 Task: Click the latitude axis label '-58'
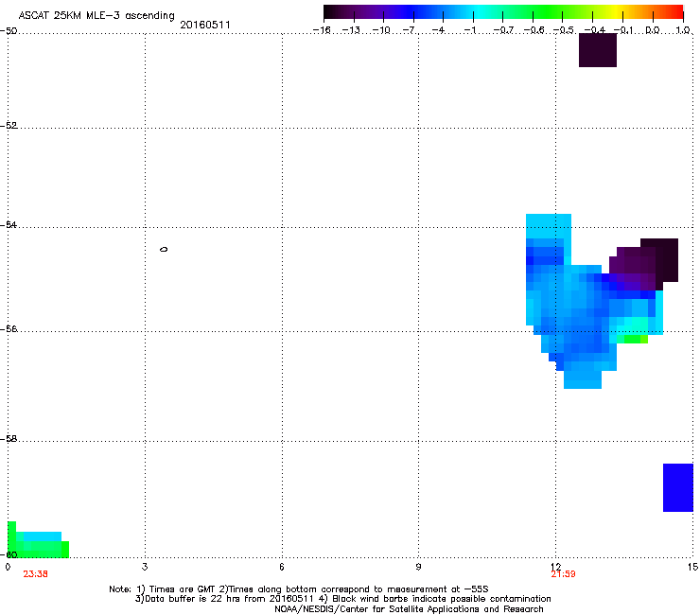[x=9, y=439]
